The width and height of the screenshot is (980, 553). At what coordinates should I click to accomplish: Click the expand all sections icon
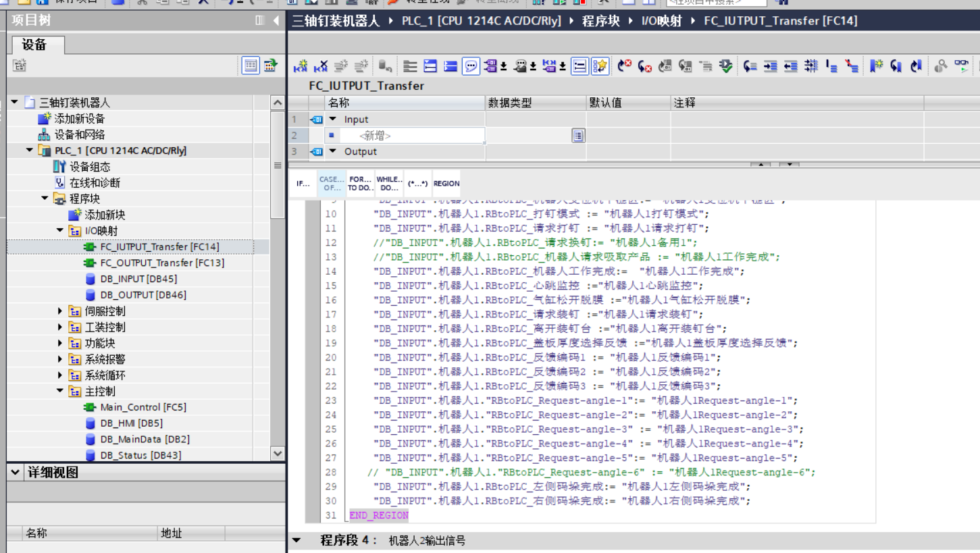[430, 66]
